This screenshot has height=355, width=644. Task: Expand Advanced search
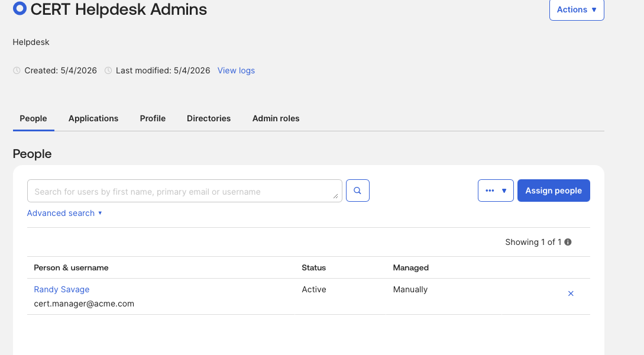64,213
